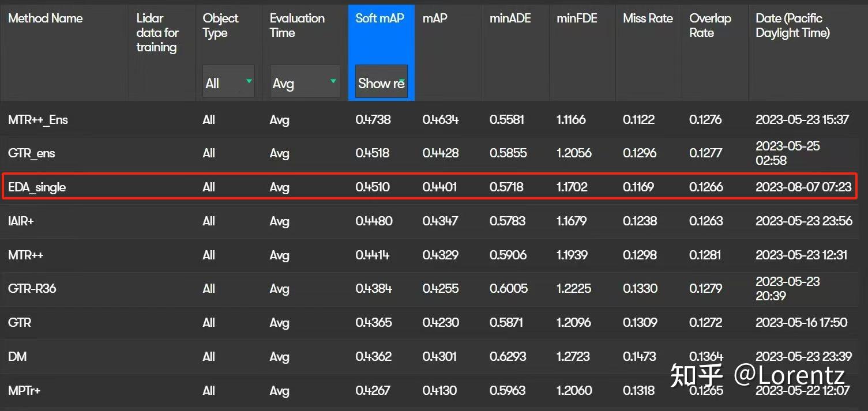Click the Method Name column header

(46, 18)
